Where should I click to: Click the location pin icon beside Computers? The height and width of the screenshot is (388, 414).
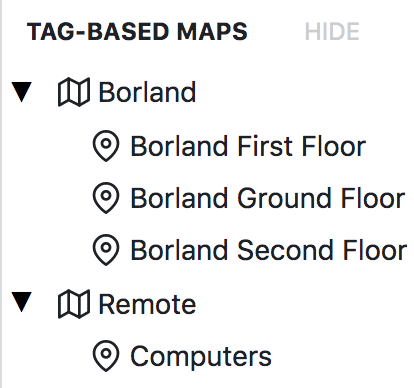(x=106, y=356)
